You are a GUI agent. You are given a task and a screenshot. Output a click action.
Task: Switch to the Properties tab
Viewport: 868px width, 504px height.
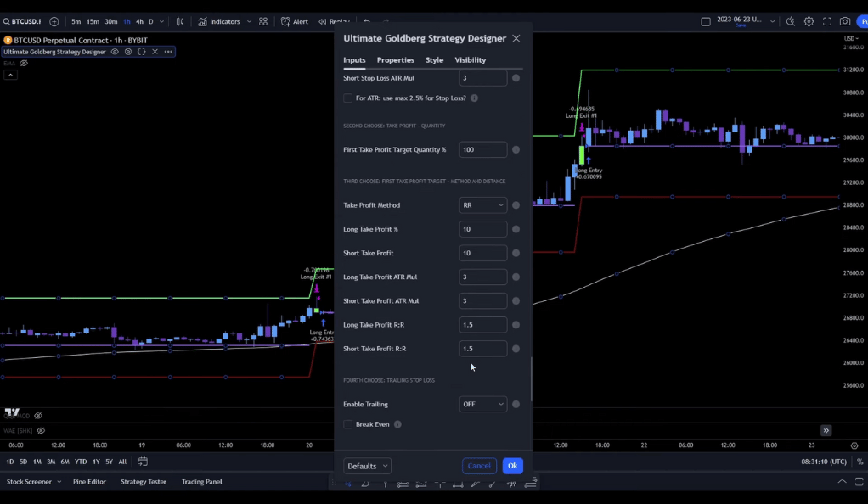click(395, 59)
